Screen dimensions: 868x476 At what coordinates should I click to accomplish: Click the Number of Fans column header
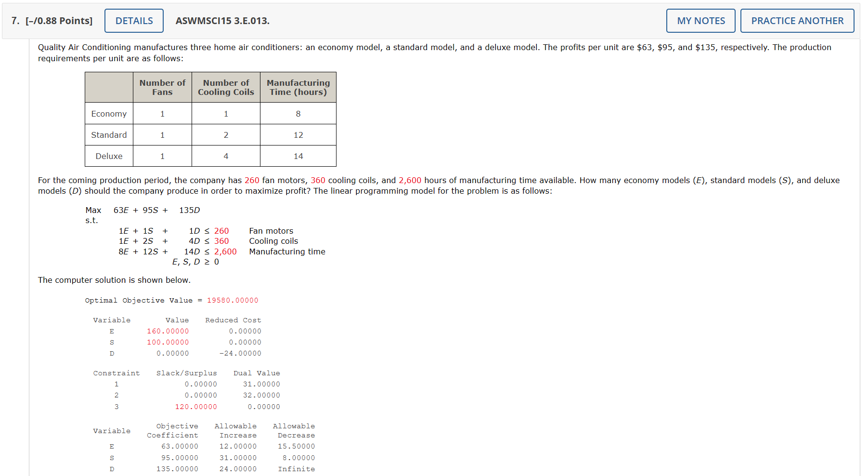coord(162,87)
